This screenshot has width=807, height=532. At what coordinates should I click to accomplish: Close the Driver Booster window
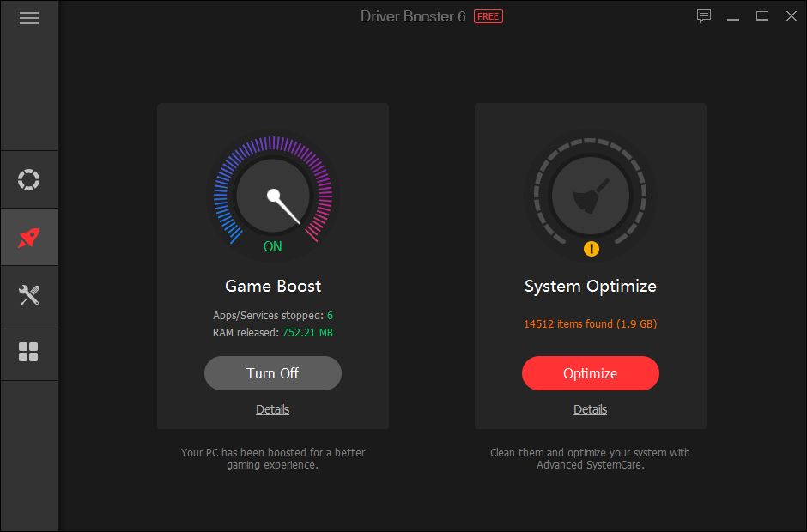[792, 16]
